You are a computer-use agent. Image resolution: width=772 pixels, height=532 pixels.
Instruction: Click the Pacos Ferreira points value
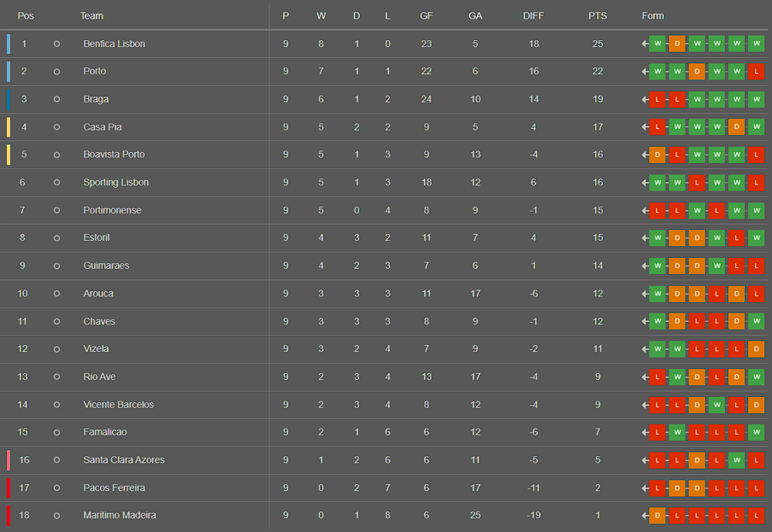coord(598,488)
